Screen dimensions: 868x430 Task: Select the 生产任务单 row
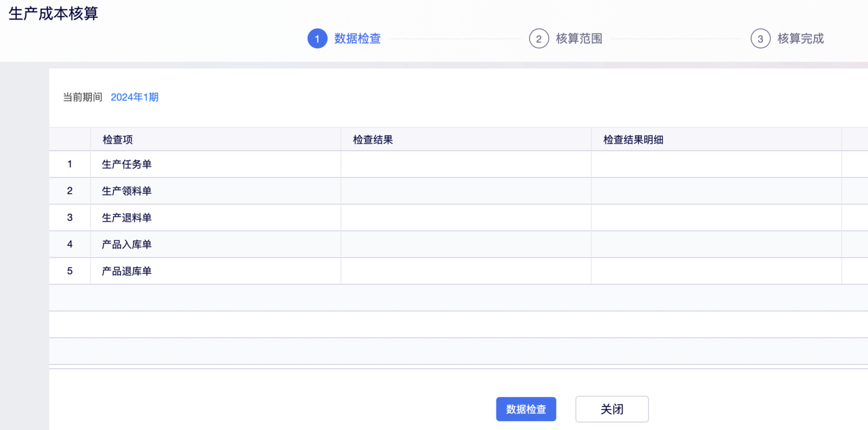[127, 164]
